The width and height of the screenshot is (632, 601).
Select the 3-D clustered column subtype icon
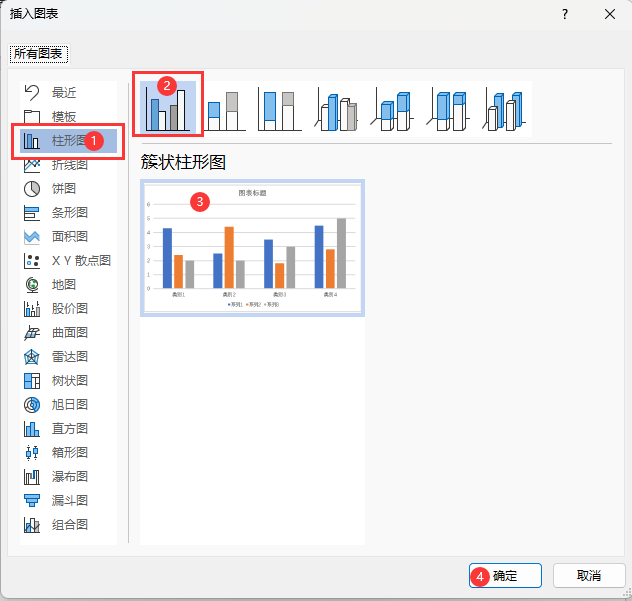coord(336,110)
